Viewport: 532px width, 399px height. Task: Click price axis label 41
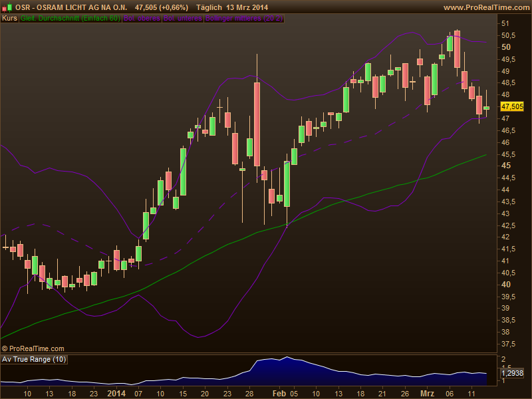[x=505, y=261]
